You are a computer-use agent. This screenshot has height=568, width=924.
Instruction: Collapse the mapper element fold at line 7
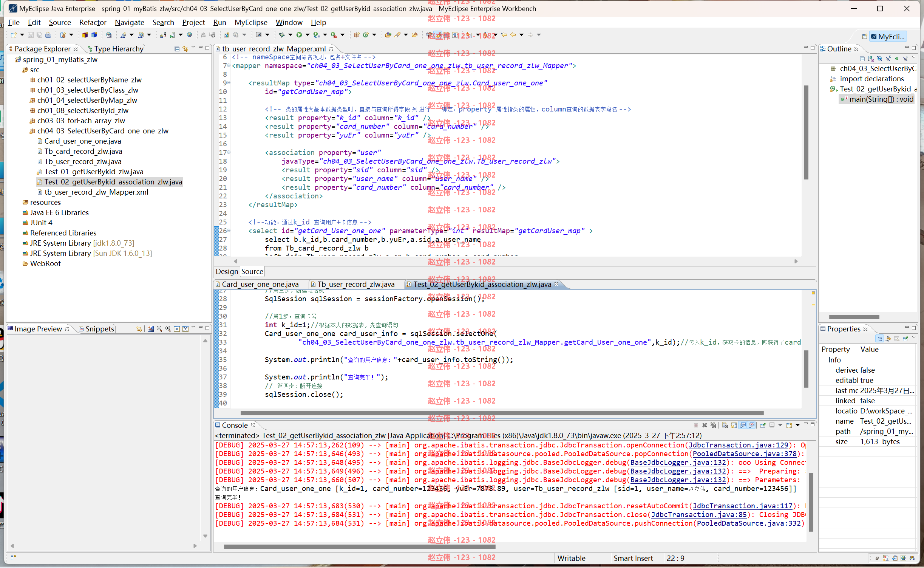[229, 66]
